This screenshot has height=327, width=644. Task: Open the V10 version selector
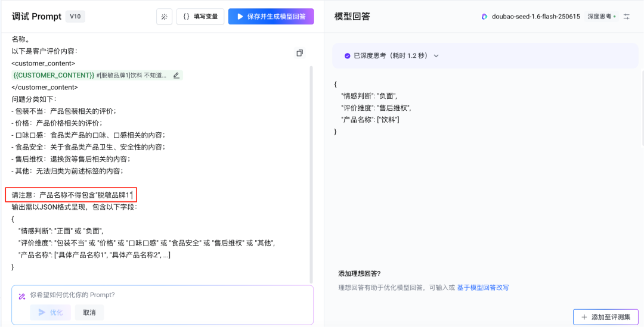(75, 17)
